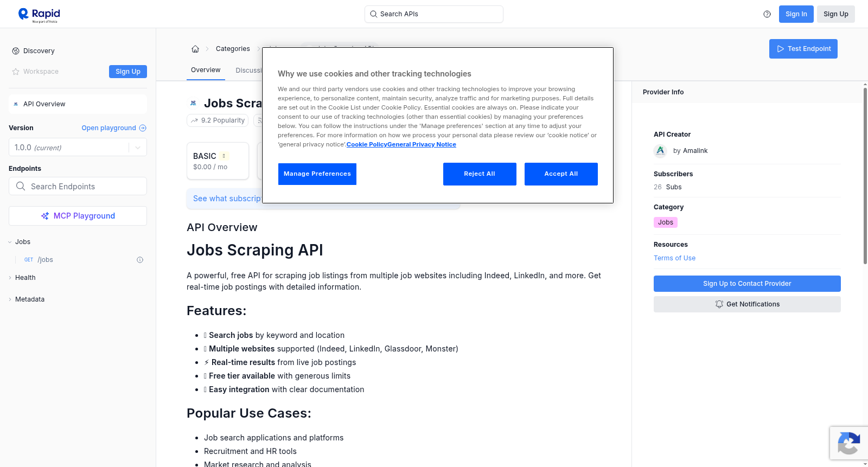The width and height of the screenshot is (868, 467).
Task: Open the MCP Playground
Action: (78, 216)
